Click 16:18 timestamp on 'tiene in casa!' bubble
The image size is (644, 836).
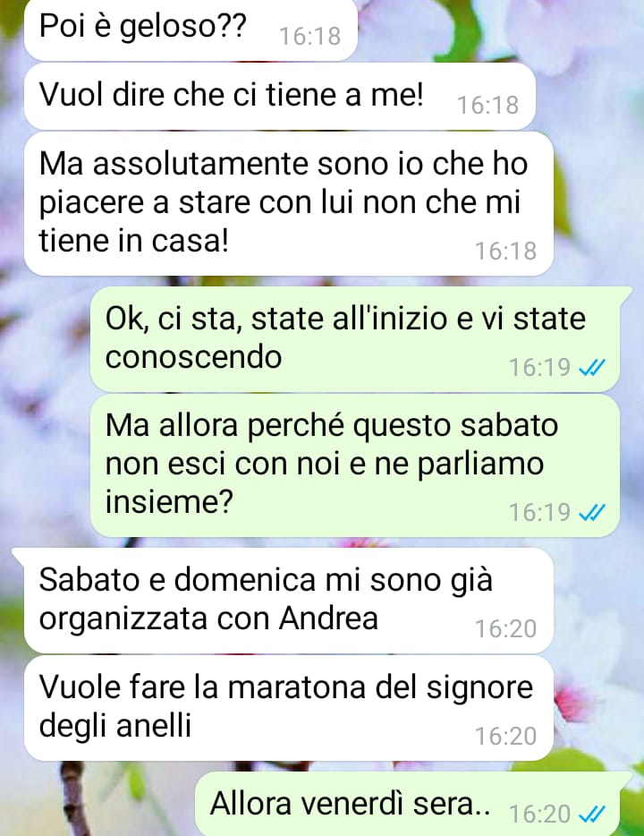pyautogui.click(x=505, y=252)
